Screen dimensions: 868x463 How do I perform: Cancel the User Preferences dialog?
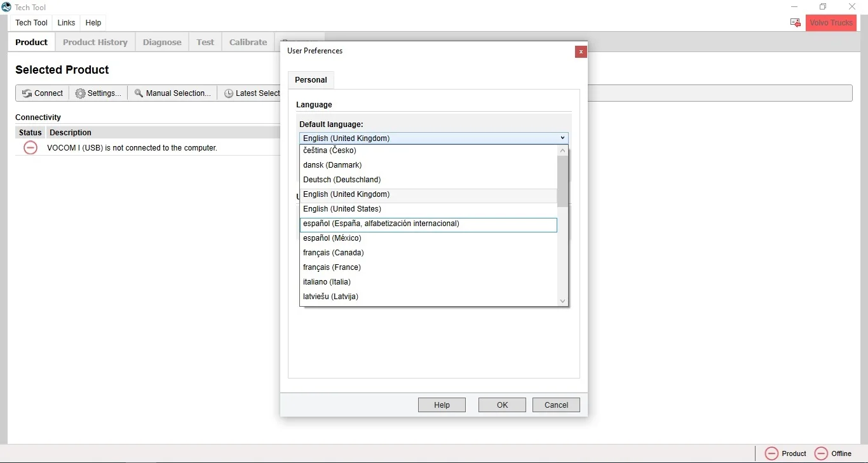[556, 405]
